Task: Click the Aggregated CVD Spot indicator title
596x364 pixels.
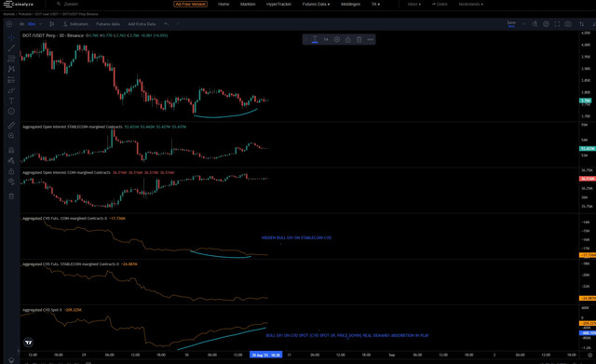Action: click(41, 310)
